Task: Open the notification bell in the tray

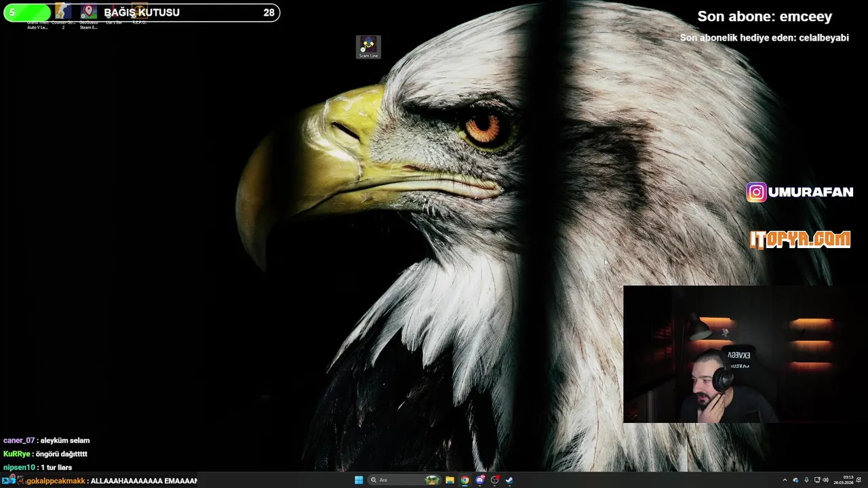Action: (859, 480)
